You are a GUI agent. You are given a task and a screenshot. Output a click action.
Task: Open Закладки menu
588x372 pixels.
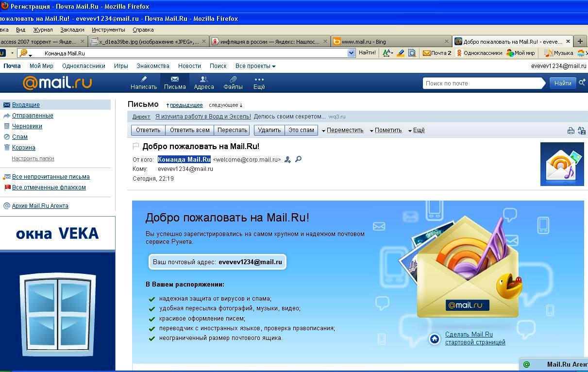(72, 30)
